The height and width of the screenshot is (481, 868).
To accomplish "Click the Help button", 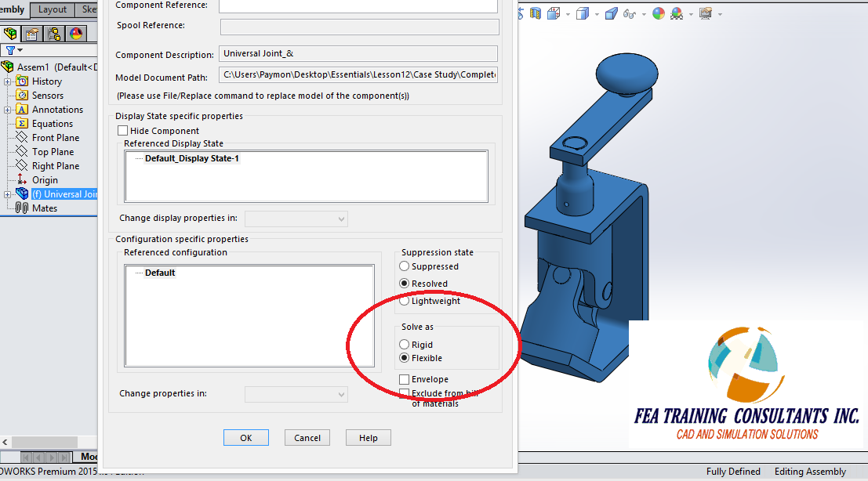I will [x=368, y=437].
